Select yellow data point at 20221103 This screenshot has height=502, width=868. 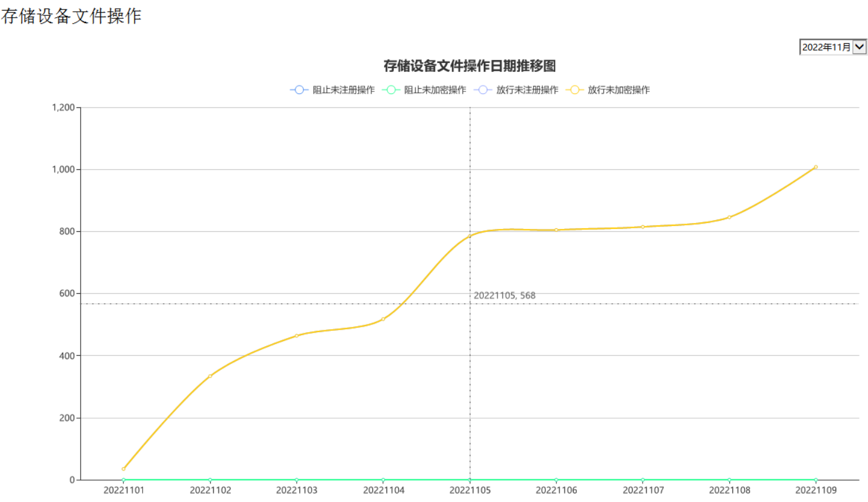[297, 336]
